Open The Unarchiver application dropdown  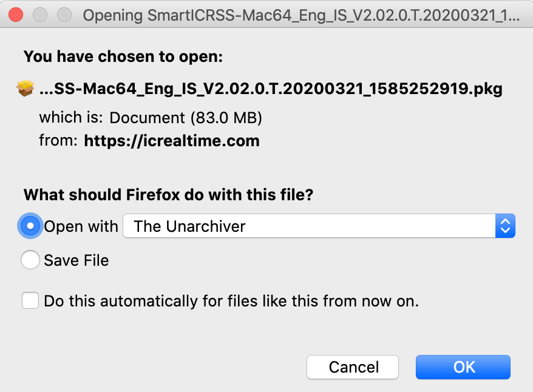[x=319, y=226]
